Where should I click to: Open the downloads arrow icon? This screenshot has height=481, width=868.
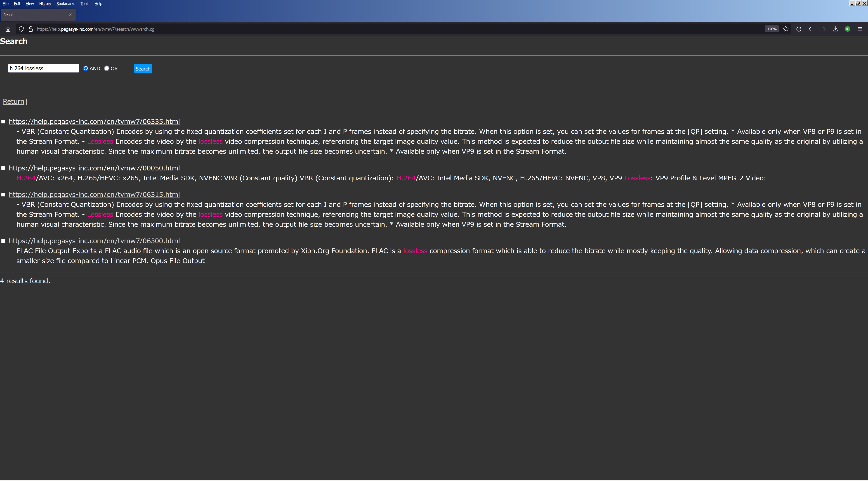tap(835, 29)
